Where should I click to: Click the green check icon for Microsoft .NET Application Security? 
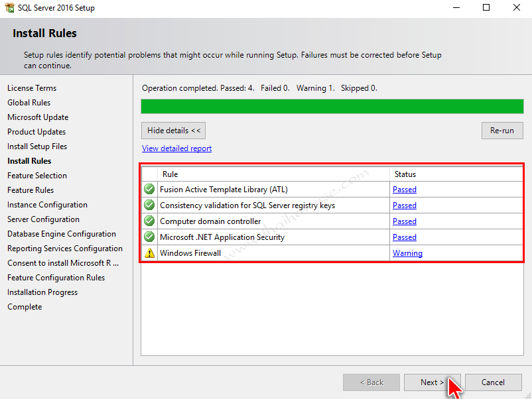pos(149,237)
